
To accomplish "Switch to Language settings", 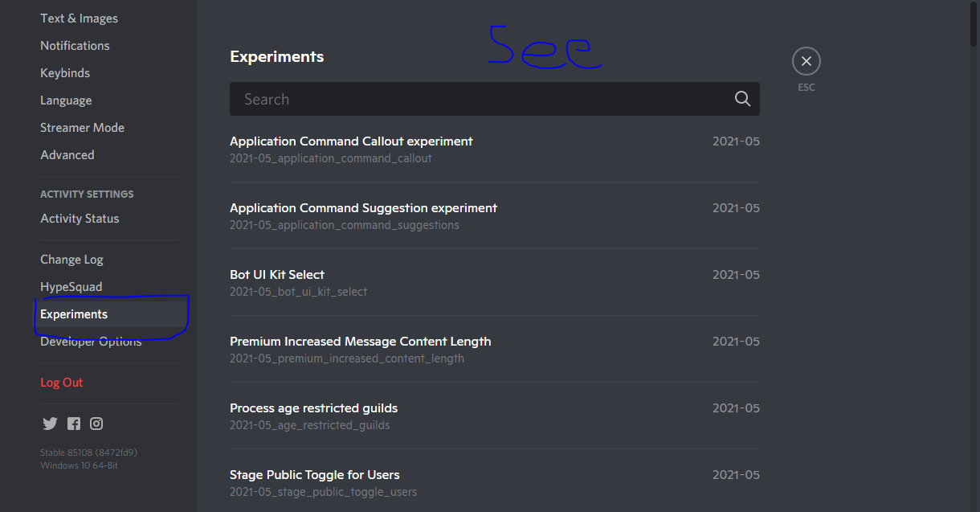I will tap(66, 100).
